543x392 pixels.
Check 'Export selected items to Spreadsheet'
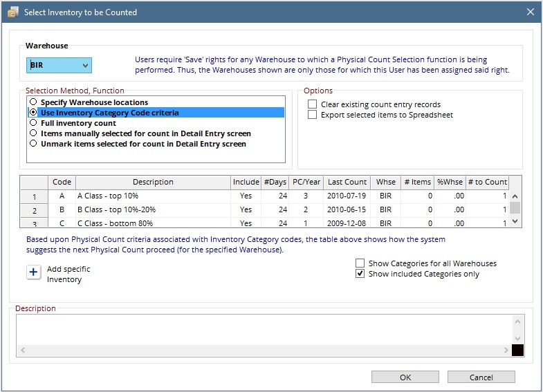tap(313, 115)
